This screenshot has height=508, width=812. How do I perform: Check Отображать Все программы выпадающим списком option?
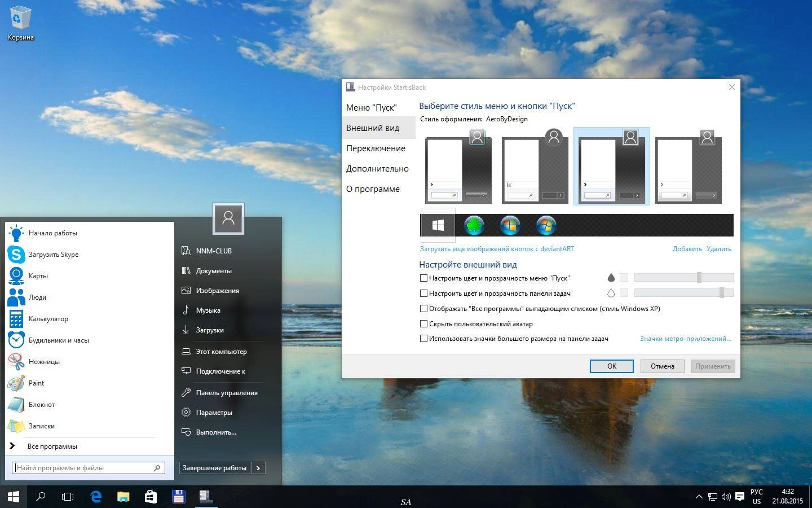423,309
